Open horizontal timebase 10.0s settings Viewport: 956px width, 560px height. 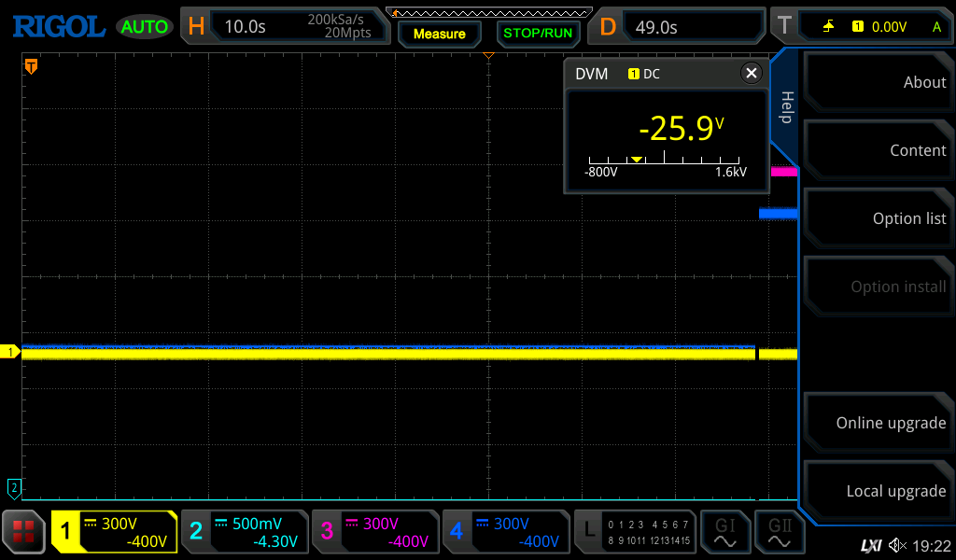(286, 26)
